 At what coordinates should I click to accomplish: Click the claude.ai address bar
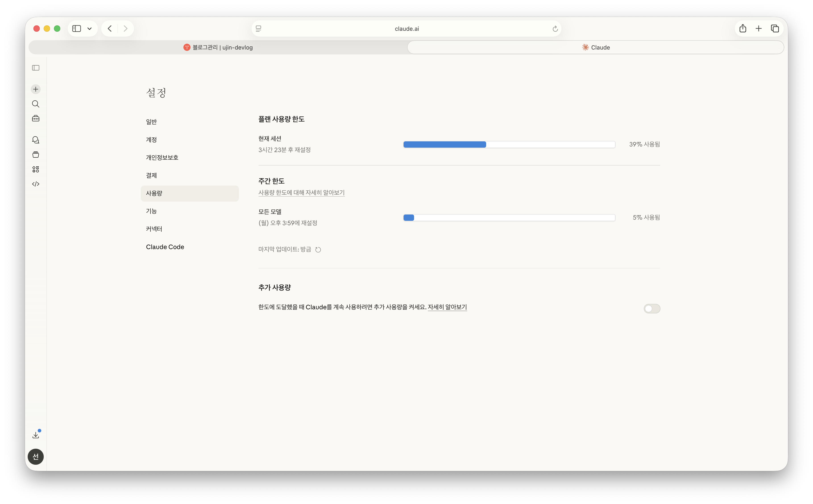[x=406, y=29]
